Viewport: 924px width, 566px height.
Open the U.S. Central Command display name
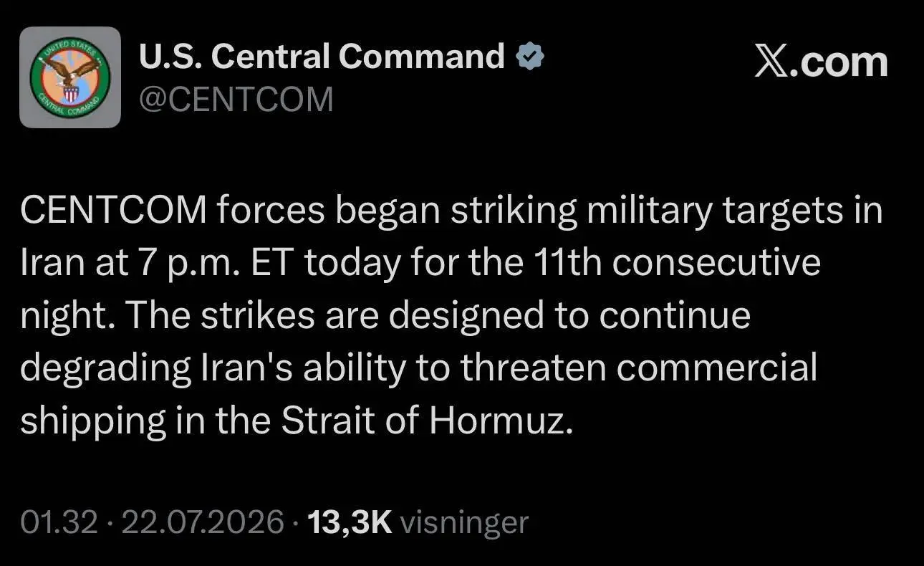322,57
